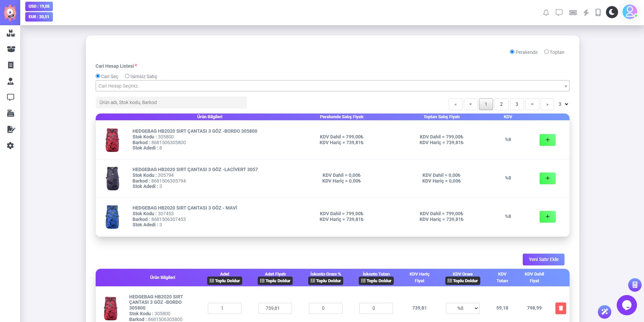Screen dimensions: 644x322
Task: Go to page 2 of products
Action: (501, 104)
